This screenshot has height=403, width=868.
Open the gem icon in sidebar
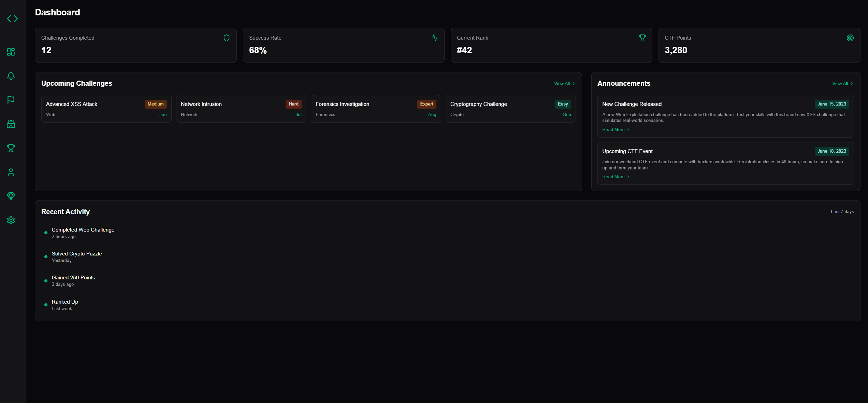click(11, 196)
